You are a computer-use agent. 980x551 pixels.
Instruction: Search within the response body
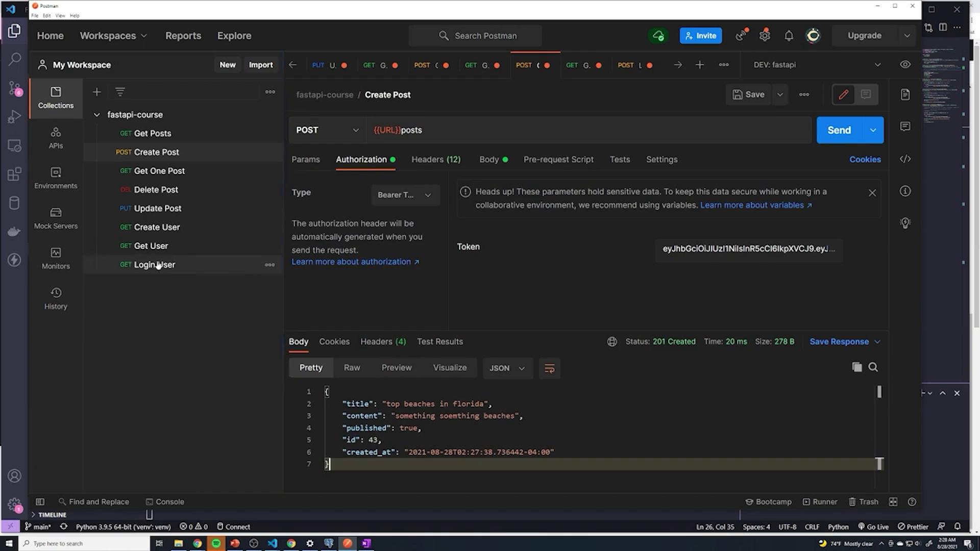[873, 367]
